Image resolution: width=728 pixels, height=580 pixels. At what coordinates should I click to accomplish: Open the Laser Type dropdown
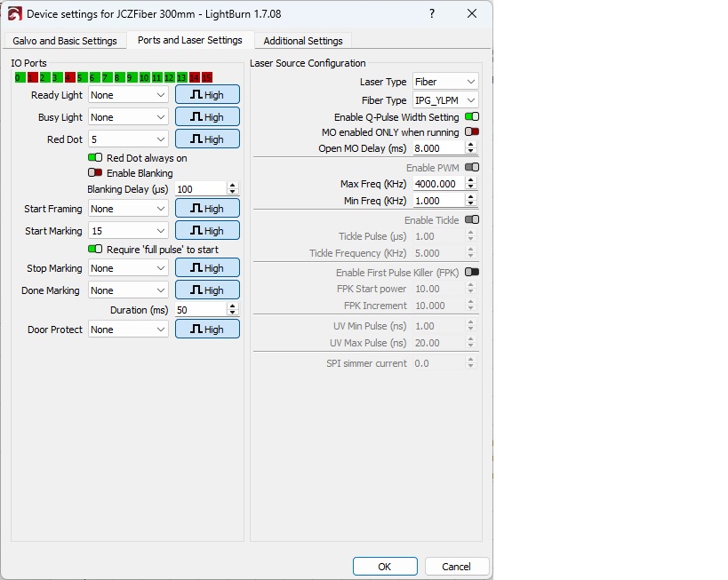click(445, 82)
